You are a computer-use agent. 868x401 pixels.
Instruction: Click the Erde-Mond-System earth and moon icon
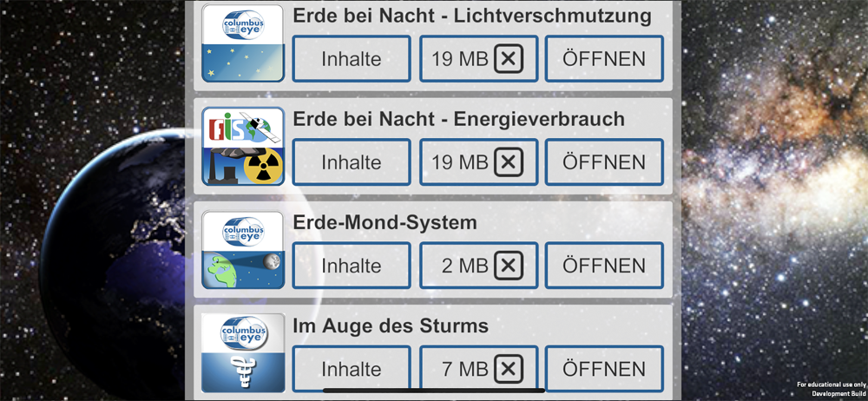[243, 250]
